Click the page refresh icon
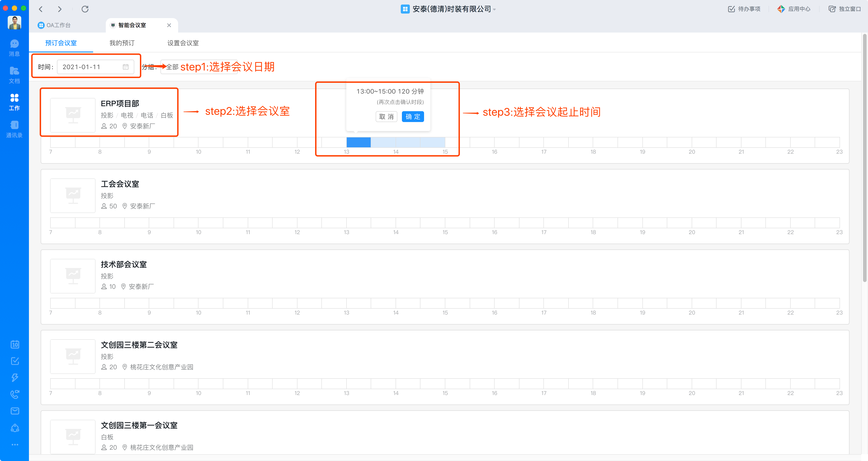The image size is (868, 461). (85, 9)
